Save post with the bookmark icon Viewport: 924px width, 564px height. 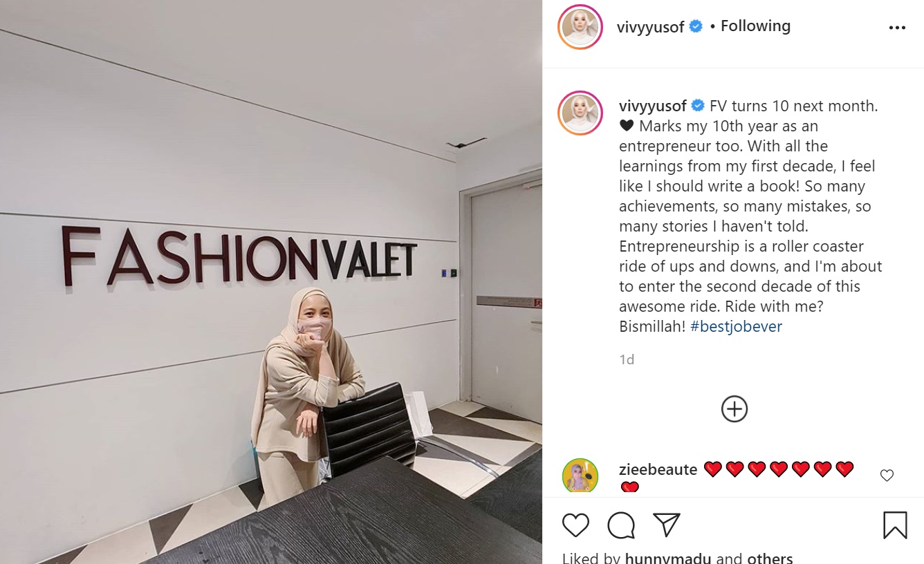point(895,525)
